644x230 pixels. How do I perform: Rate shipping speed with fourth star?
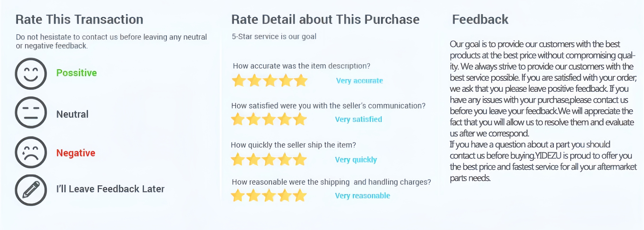click(285, 159)
